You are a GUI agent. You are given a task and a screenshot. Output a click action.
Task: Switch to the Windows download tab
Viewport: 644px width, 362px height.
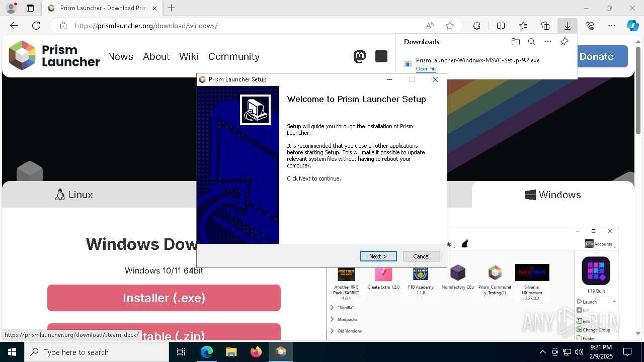(553, 195)
